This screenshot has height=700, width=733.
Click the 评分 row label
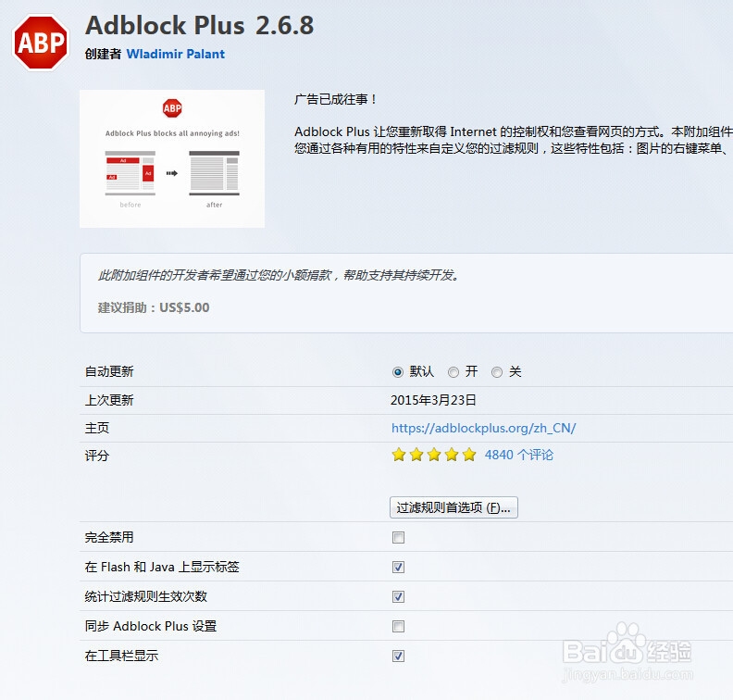(x=97, y=456)
